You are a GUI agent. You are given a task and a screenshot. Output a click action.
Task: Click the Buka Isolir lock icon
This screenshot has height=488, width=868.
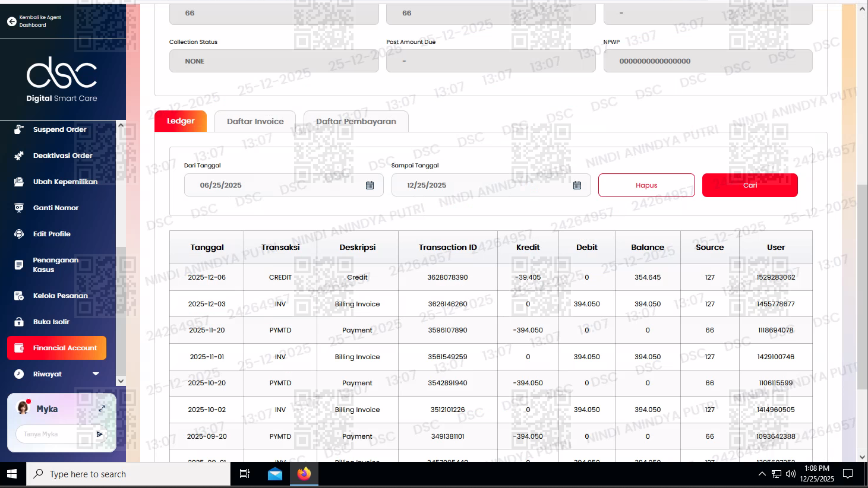(19, 322)
